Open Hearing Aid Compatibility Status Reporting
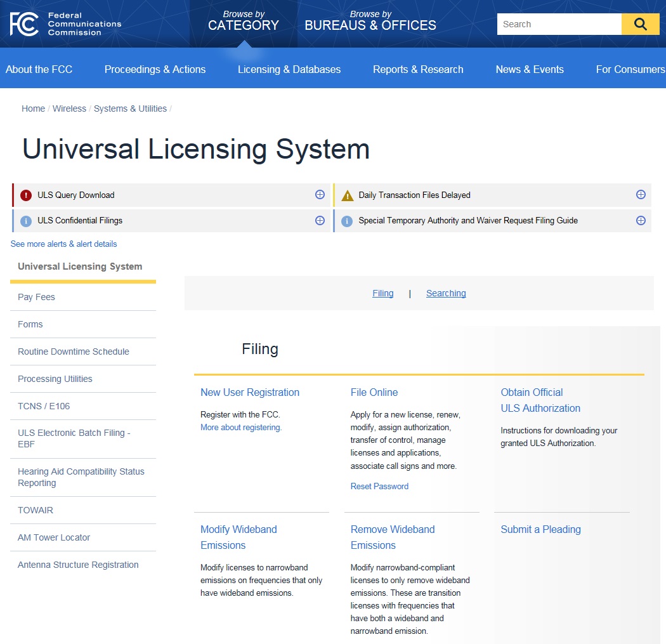 point(81,477)
